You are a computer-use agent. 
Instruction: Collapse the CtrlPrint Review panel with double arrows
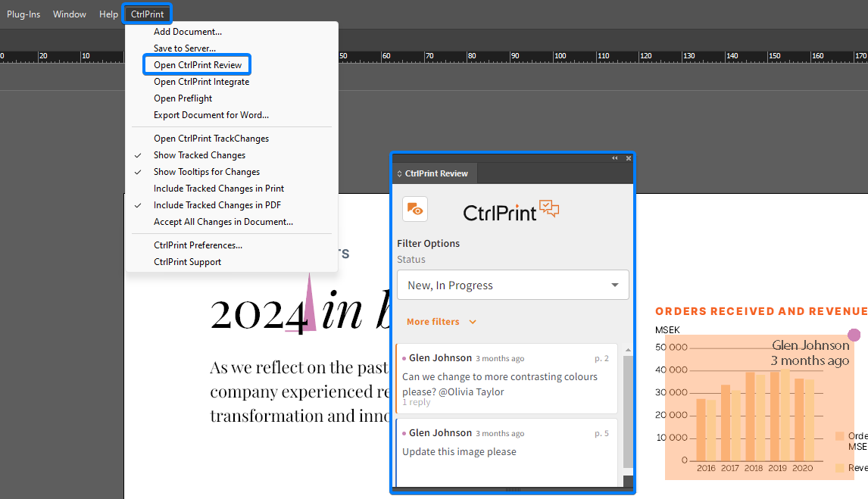(x=614, y=158)
